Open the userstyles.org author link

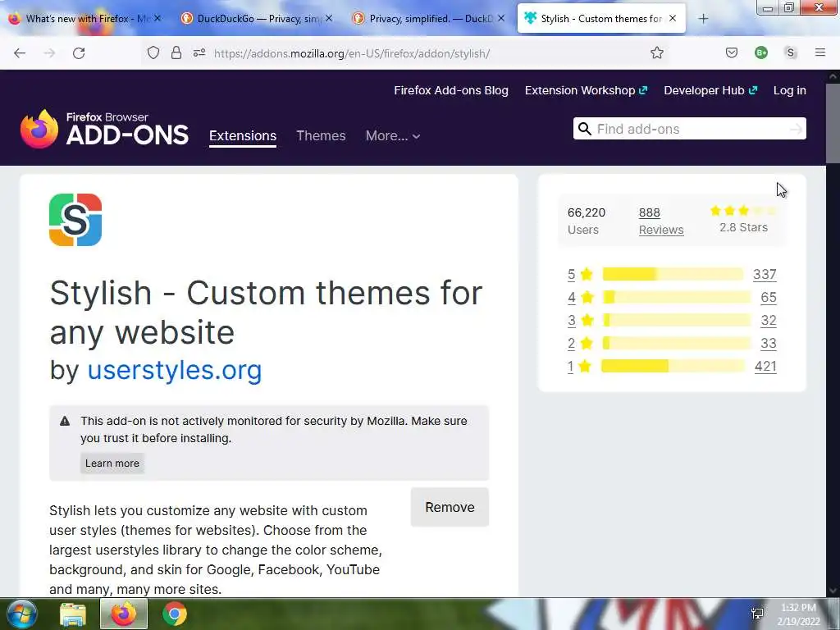point(175,370)
